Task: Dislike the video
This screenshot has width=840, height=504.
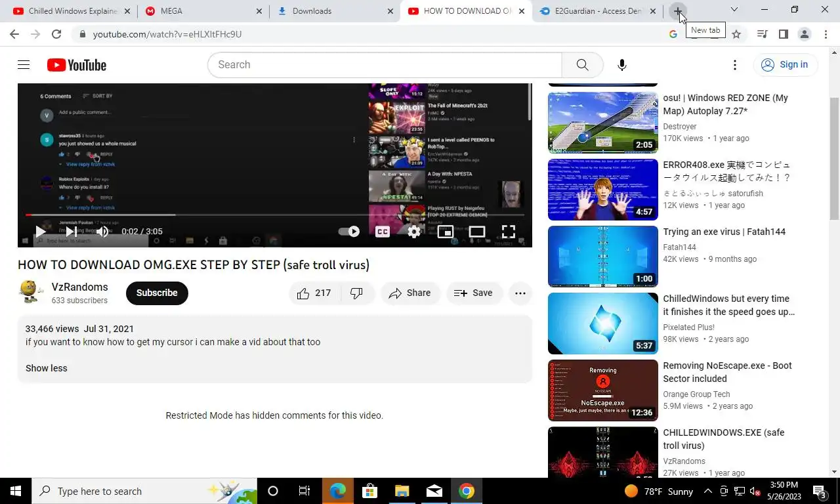Action: pos(357,293)
